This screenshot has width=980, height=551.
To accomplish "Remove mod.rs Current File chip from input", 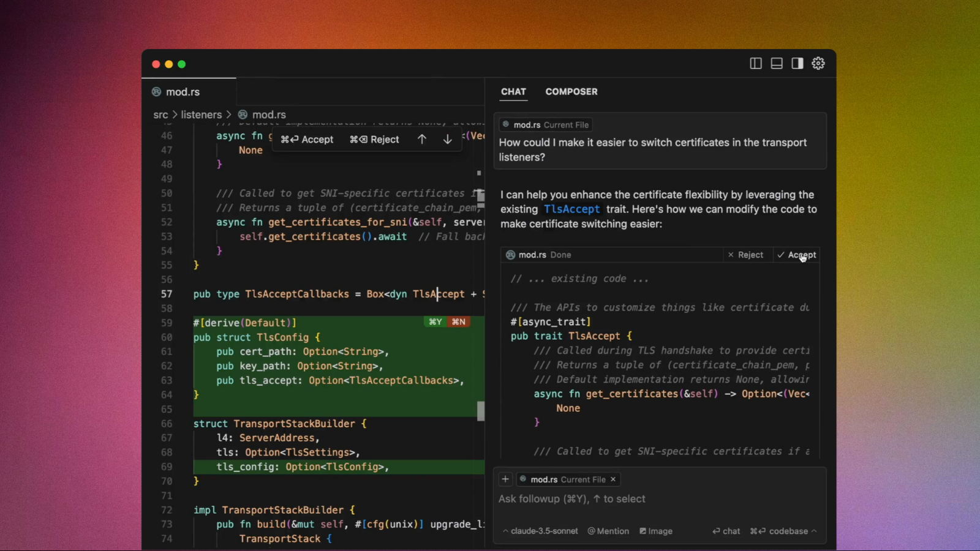I will (x=613, y=479).
